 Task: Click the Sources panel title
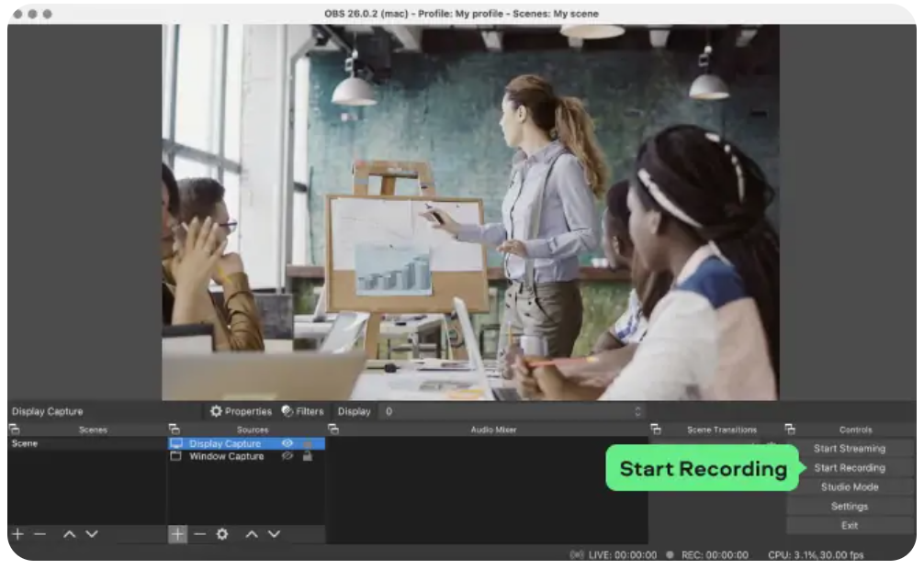(x=253, y=430)
